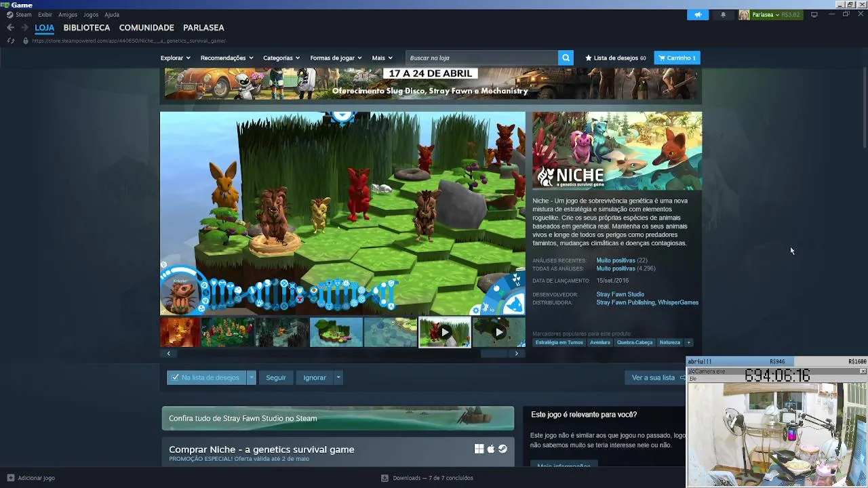
Task: Go forward using the forward arrow
Action: pyautogui.click(x=24, y=28)
